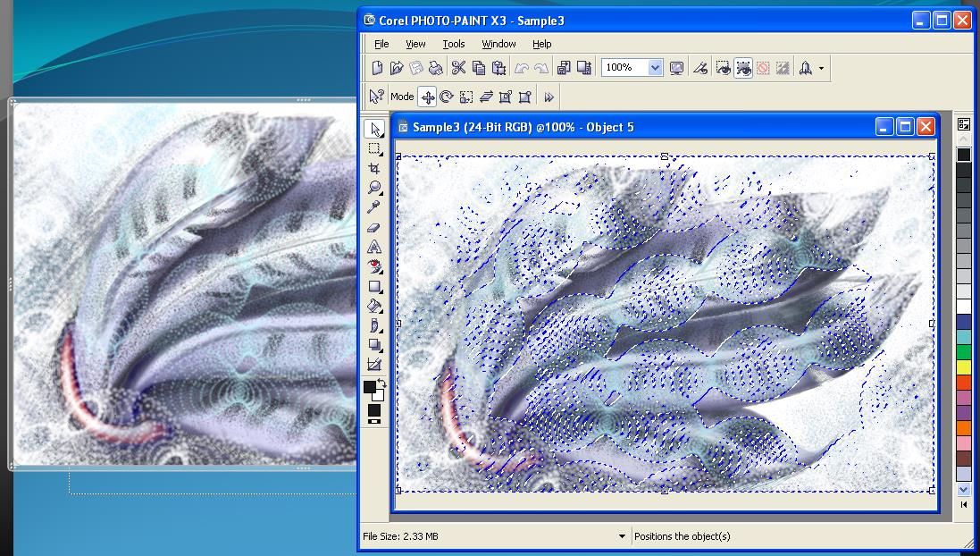Open the Window menu

(x=498, y=44)
